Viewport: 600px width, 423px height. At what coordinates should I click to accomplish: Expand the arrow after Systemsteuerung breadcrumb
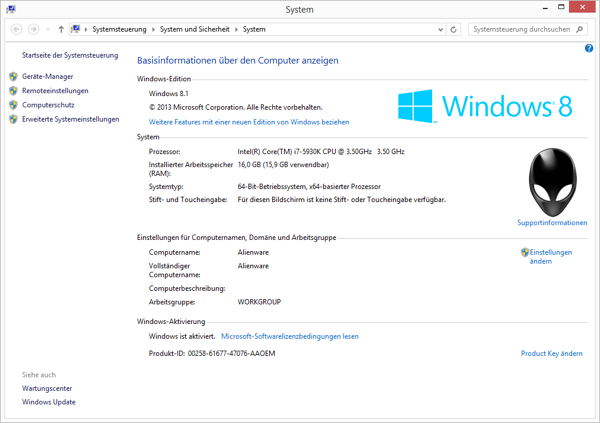click(x=153, y=29)
